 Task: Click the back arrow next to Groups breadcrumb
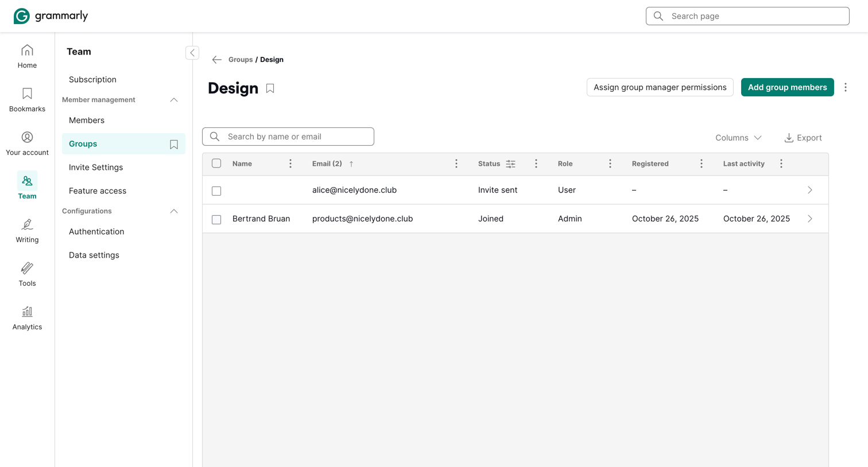216,60
